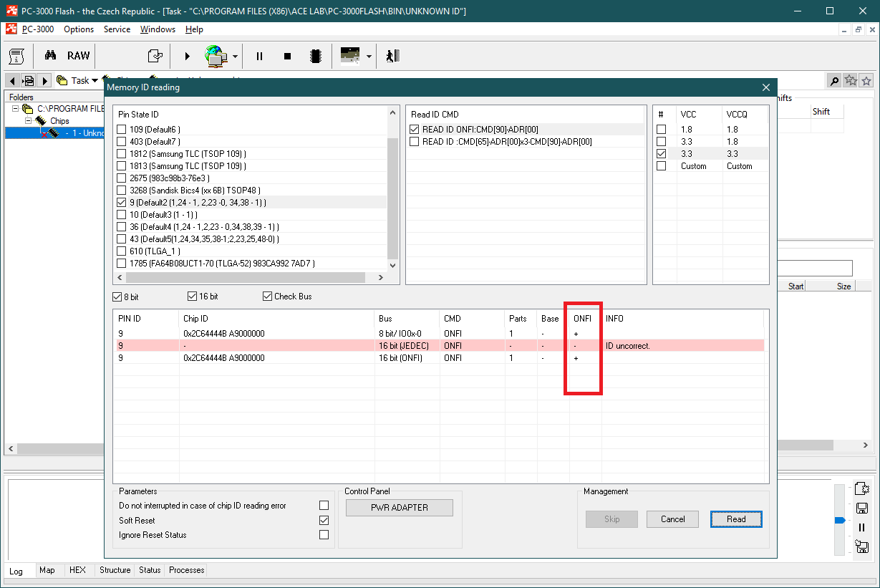The width and height of the screenshot is (880, 588).
Task: Enable the 1812 Samsung TLC pin state
Action: coord(121,154)
